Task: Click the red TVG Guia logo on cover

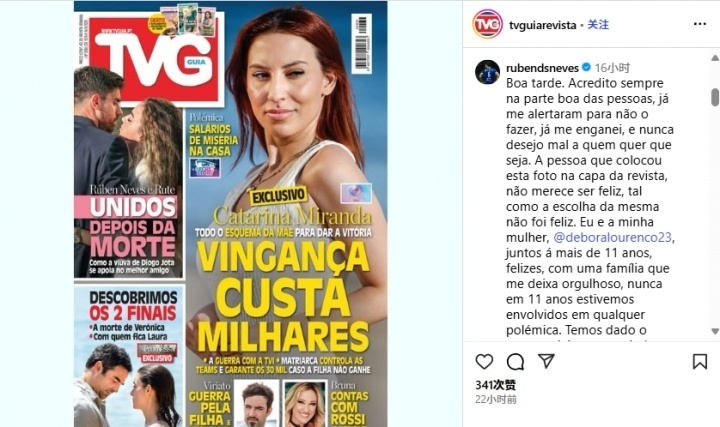Action: pyautogui.click(x=155, y=59)
